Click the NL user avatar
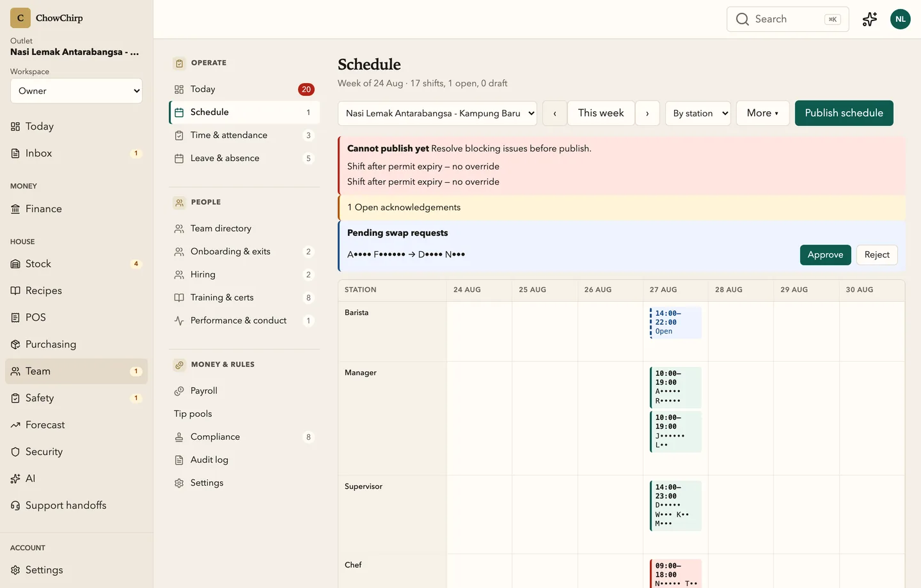Screen dimensions: 921x588 [901, 19]
